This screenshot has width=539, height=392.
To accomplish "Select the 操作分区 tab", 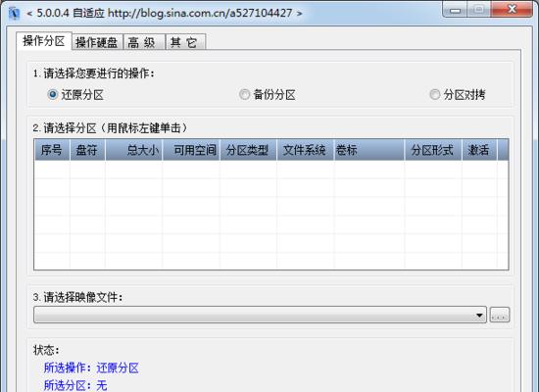I will click(44, 41).
